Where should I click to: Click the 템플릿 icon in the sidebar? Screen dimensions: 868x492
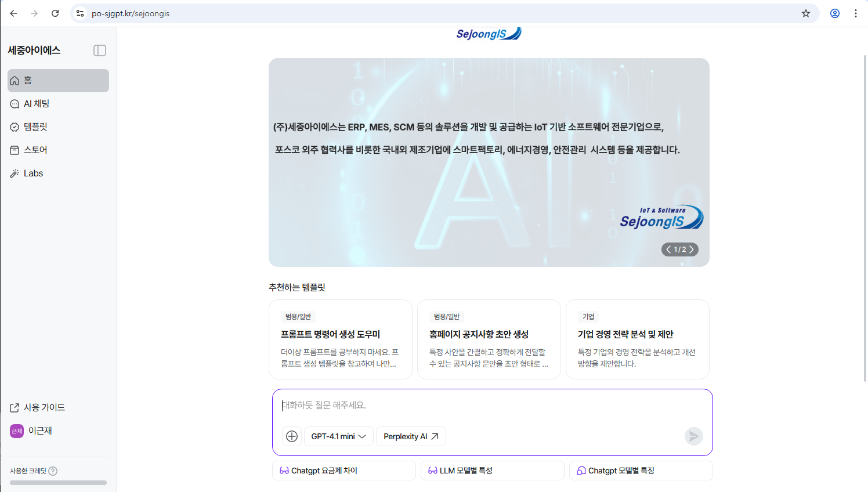(15, 127)
